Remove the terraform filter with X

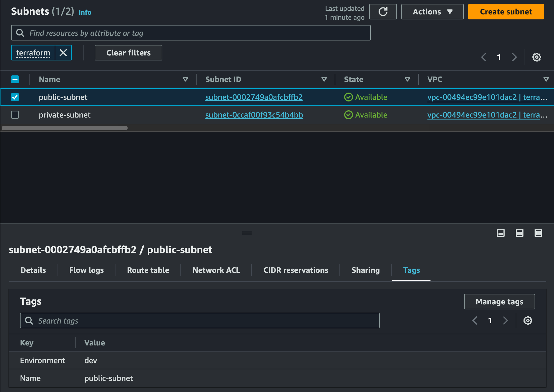pos(63,53)
